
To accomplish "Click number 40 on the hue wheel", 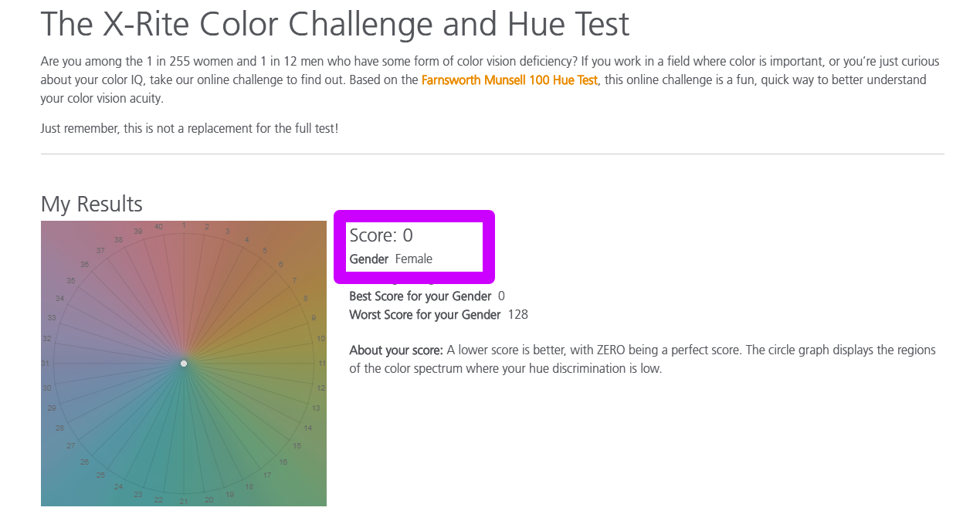I will [158, 227].
